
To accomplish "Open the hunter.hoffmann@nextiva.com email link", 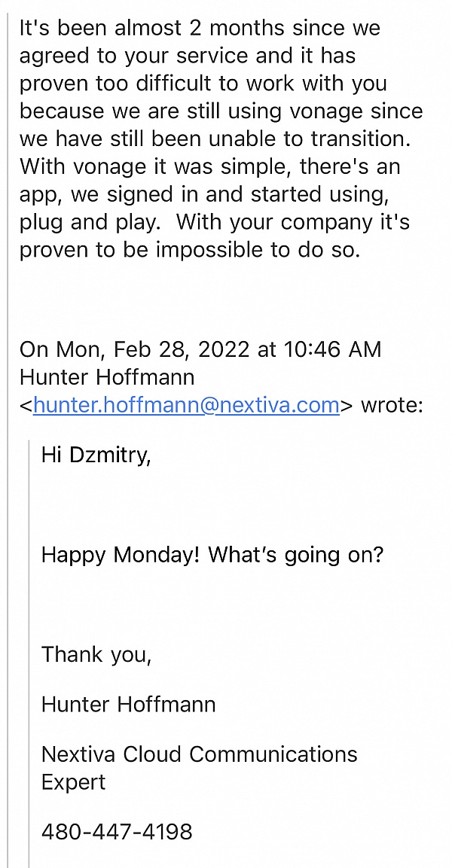I will (x=186, y=405).
